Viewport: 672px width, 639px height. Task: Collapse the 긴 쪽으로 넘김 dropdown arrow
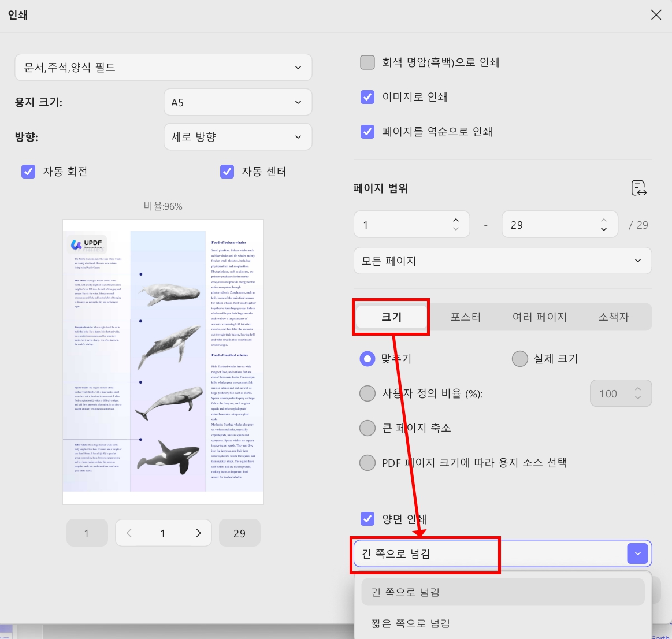point(637,553)
